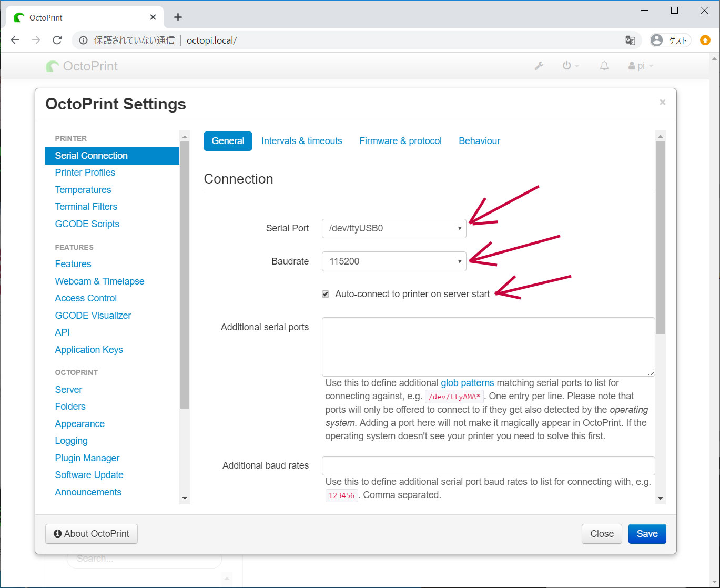
Task: Click the orange browser update icon
Action: 705,40
